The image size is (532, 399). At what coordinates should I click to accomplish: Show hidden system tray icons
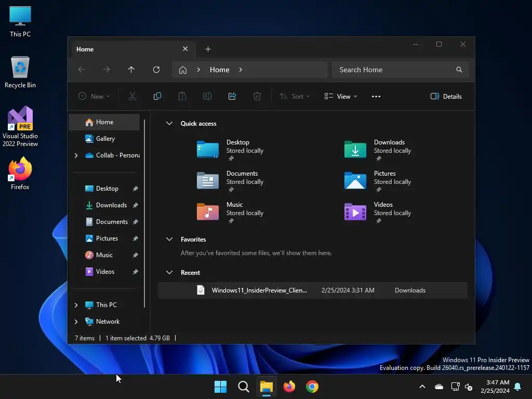(x=422, y=387)
